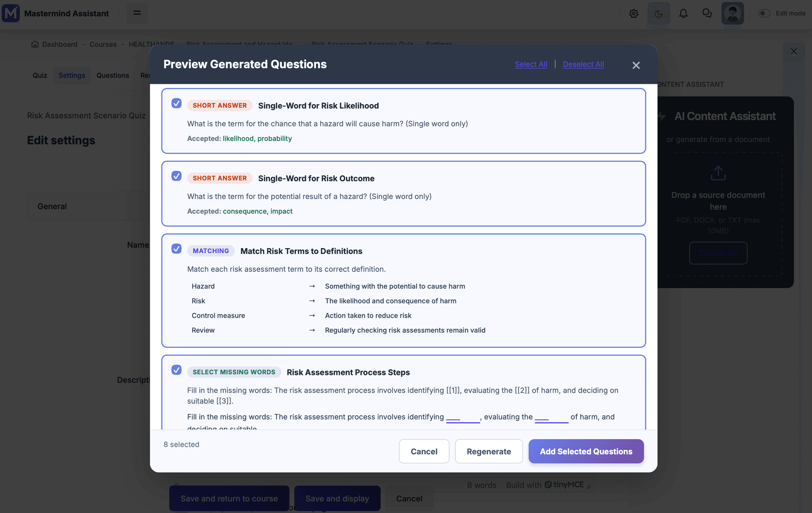Click 'The likelihood and consequence of harm' definition
The height and width of the screenshot is (513, 812).
point(390,301)
